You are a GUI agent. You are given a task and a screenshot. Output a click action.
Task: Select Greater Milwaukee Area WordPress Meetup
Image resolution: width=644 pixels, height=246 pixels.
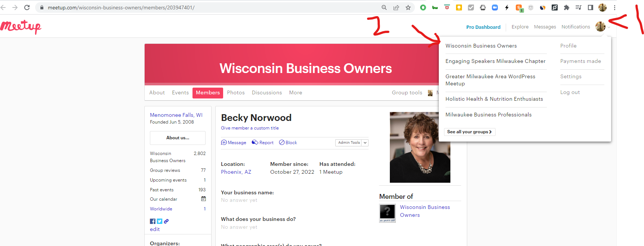click(x=490, y=80)
